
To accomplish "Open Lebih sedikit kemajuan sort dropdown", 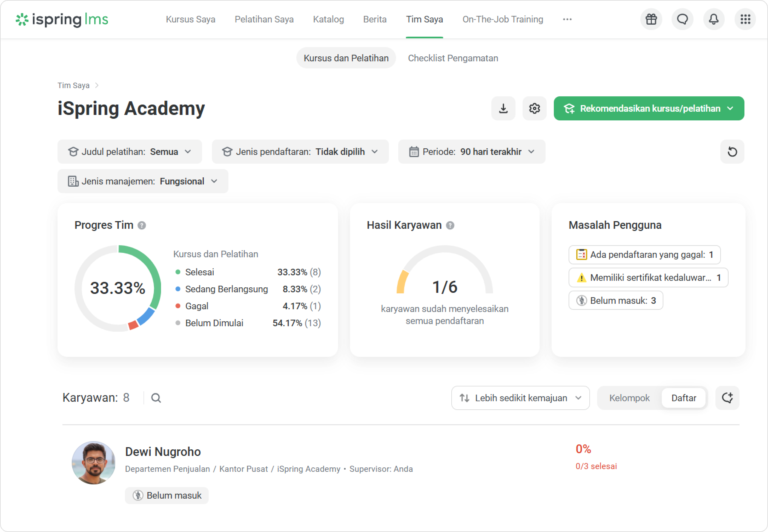I will [x=520, y=398].
